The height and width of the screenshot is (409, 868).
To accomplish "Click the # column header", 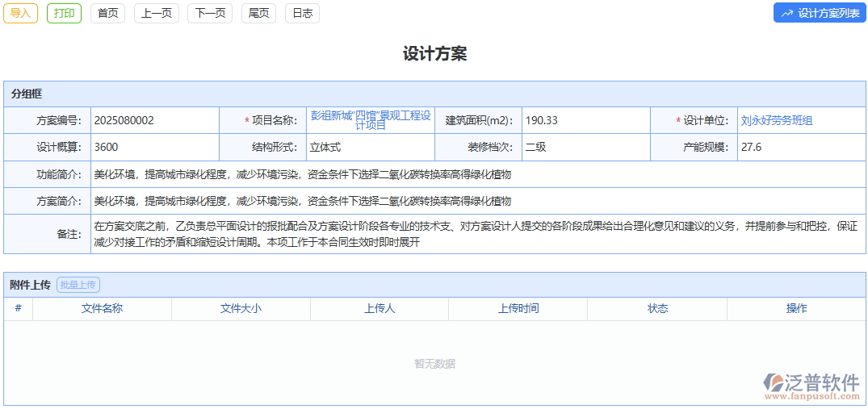I will [19, 308].
